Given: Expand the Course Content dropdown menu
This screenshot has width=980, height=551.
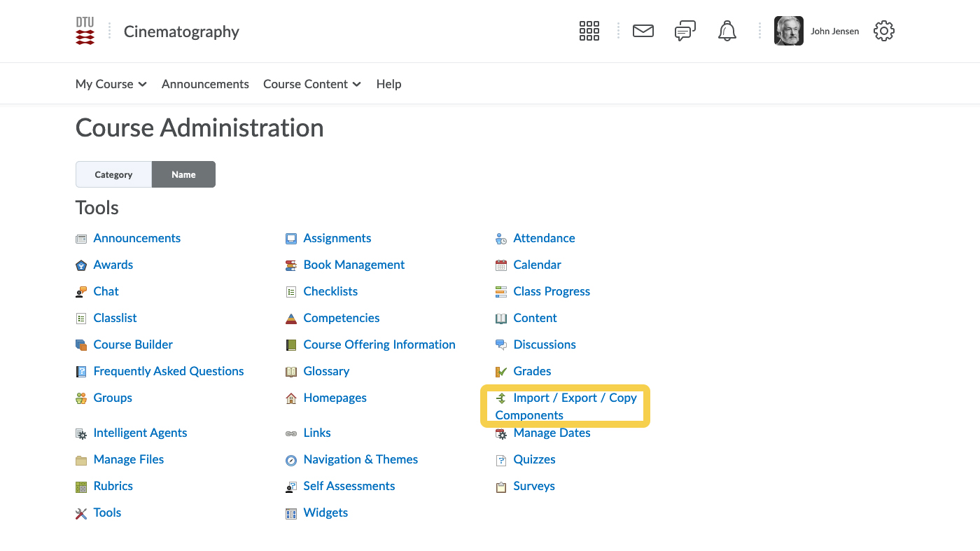Looking at the screenshot, I should click(311, 84).
